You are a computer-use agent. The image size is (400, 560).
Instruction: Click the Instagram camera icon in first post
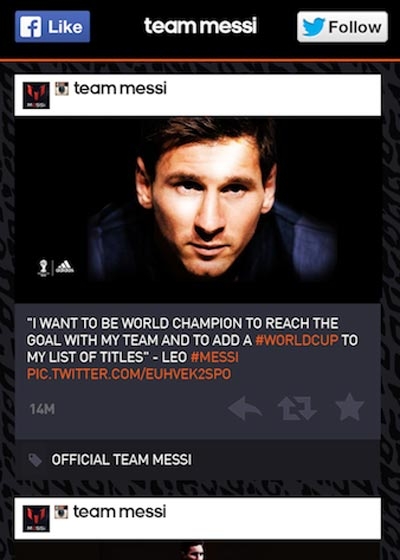click(x=61, y=89)
